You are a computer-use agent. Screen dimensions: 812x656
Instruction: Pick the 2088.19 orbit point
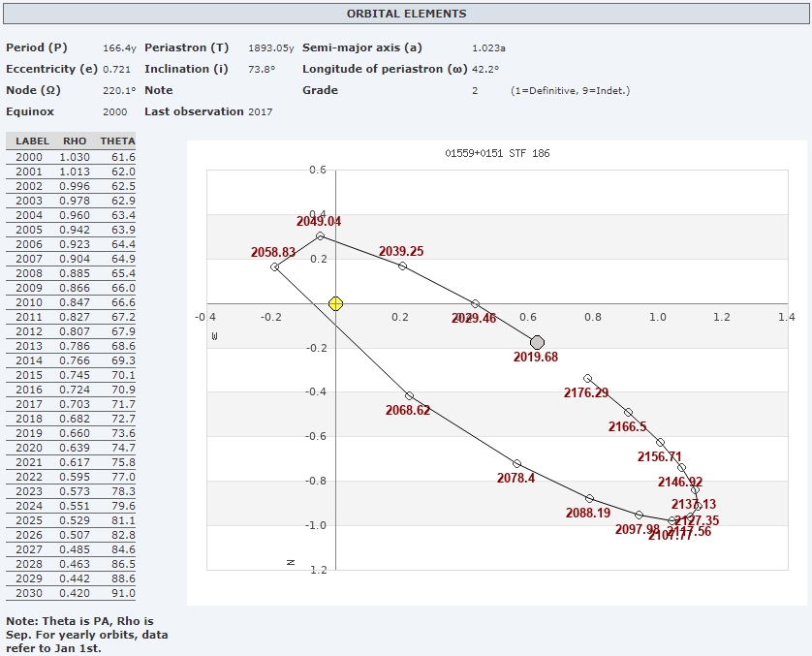coord(589,498)
